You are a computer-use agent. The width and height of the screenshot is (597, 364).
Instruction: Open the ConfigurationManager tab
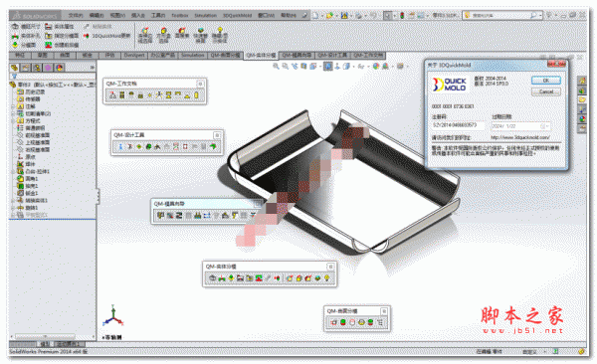click(37, 68)
